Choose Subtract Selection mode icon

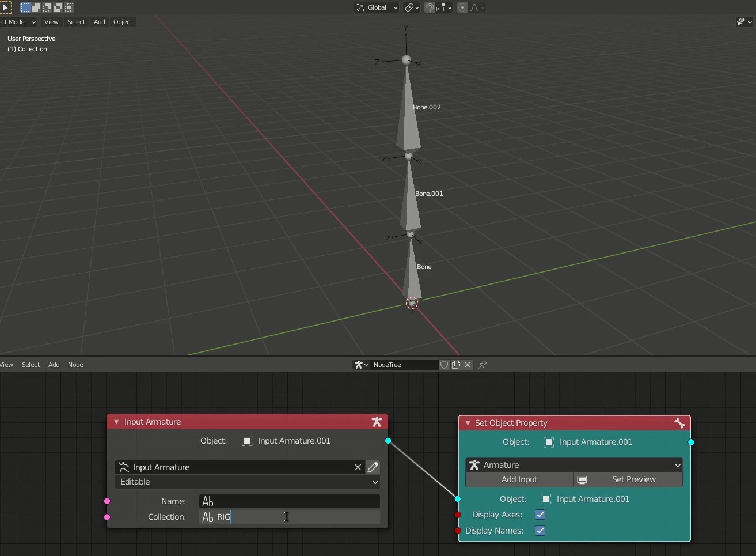[47, 7]
